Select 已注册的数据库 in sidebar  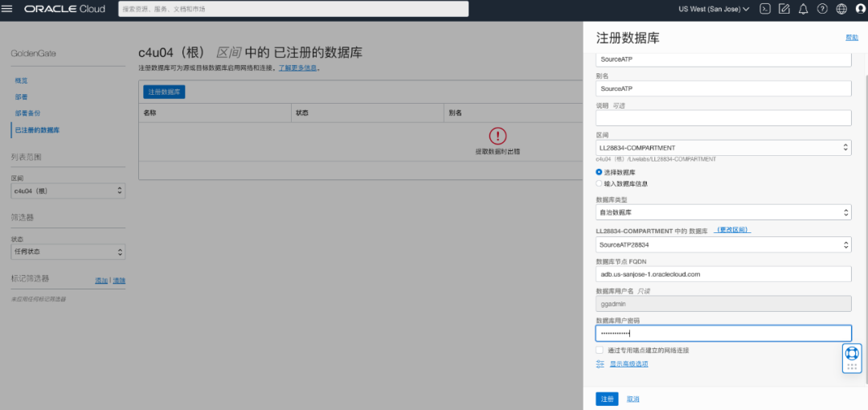click(37, 130)
